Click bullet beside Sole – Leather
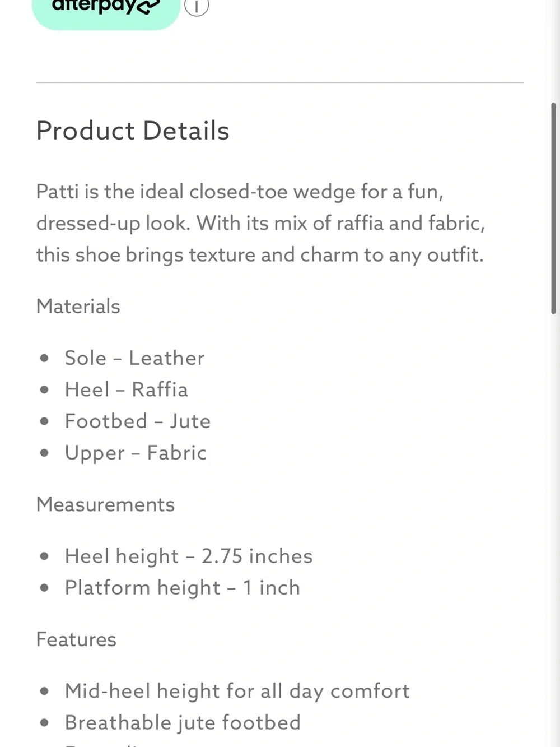Screen dimensions: 560x747 45,358
